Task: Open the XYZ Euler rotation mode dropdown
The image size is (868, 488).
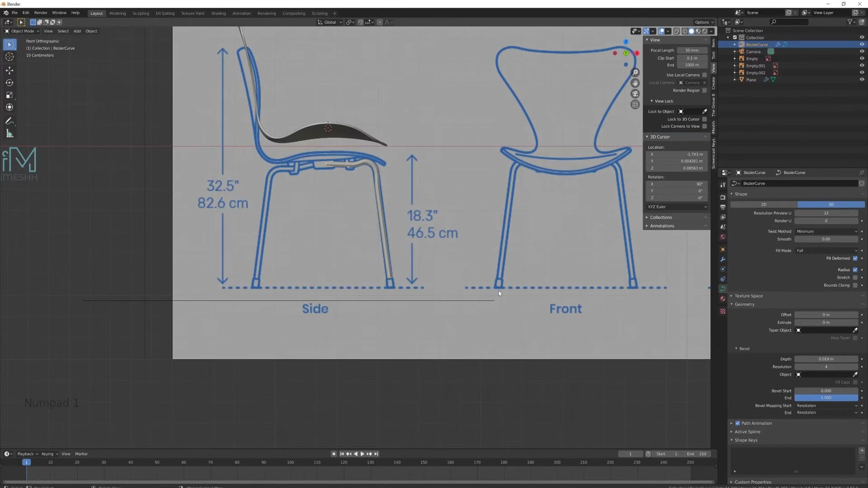Action: (x=677, y=207)
